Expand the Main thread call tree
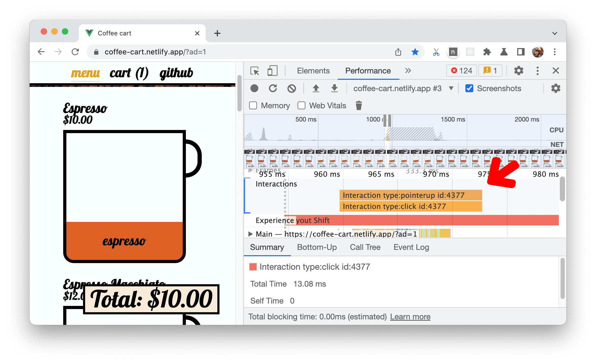596x364 pixels. tap(252, 234)
